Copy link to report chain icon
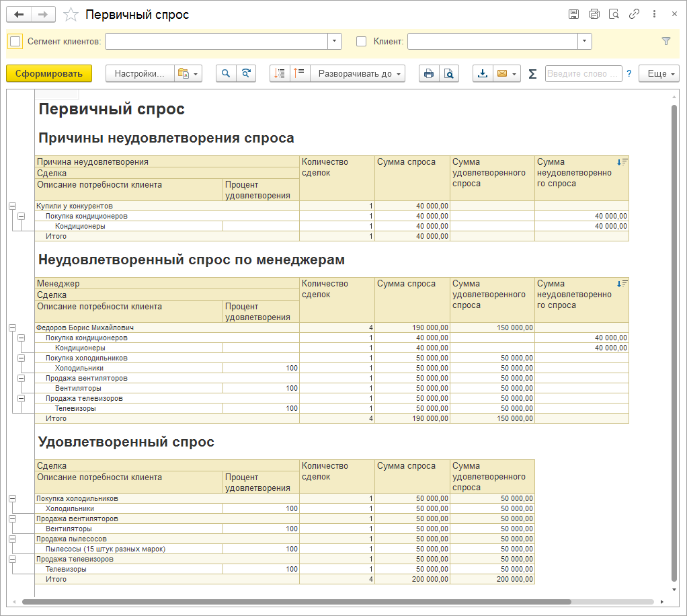 tap(633, 14)
